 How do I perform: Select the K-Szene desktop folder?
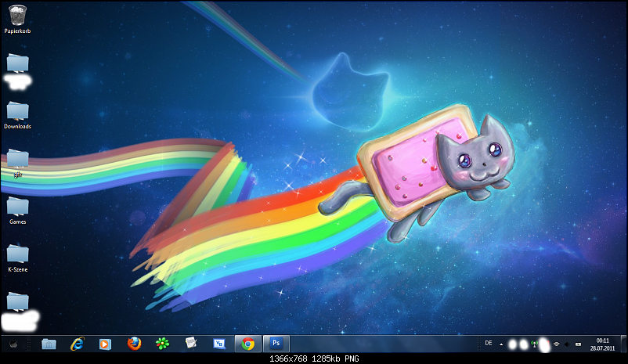click(x=18, y=258)
